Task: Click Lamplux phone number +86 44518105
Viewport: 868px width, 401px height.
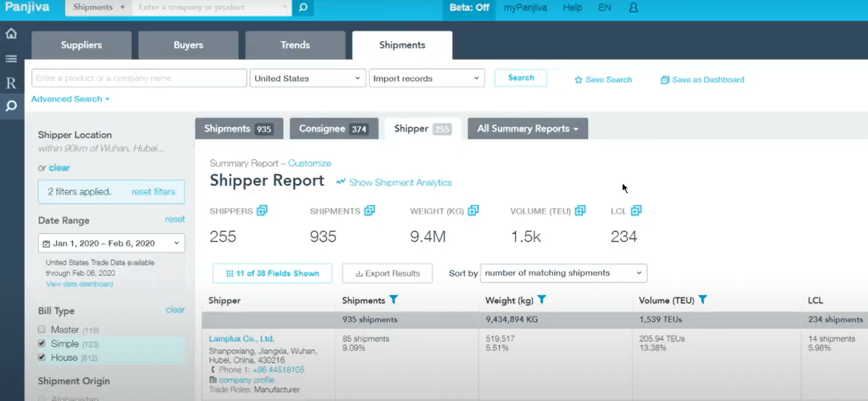Action: pos(278,369)
